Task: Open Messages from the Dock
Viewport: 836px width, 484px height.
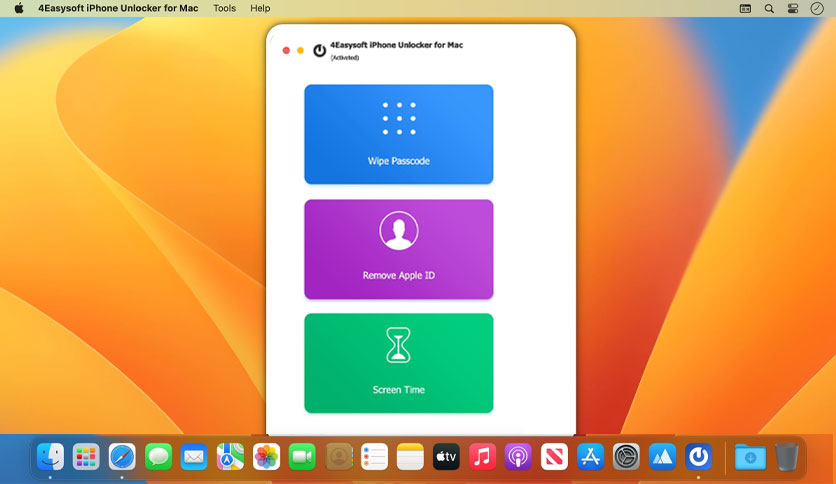Action: click(158, 457)
